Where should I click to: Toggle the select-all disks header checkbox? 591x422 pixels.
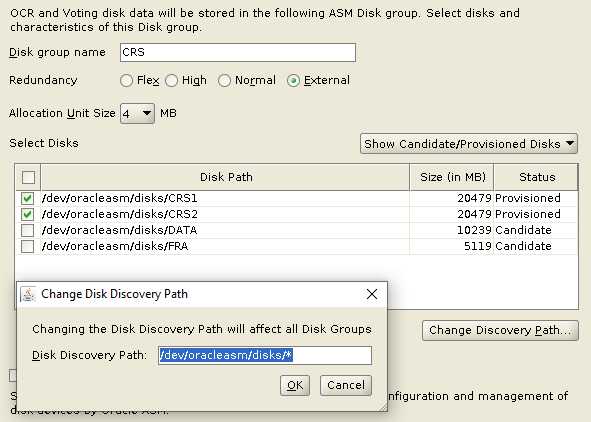click(28, 177)
